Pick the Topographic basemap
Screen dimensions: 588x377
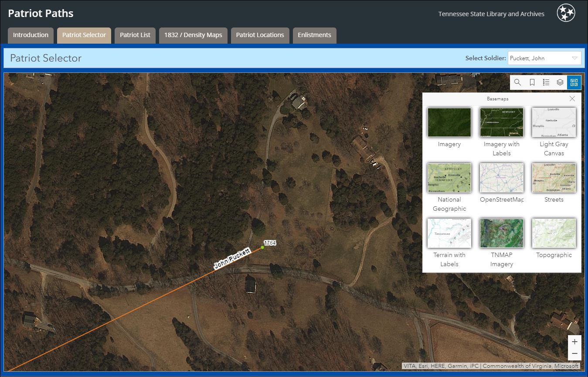pyautogui.click(x=554, y=233)
